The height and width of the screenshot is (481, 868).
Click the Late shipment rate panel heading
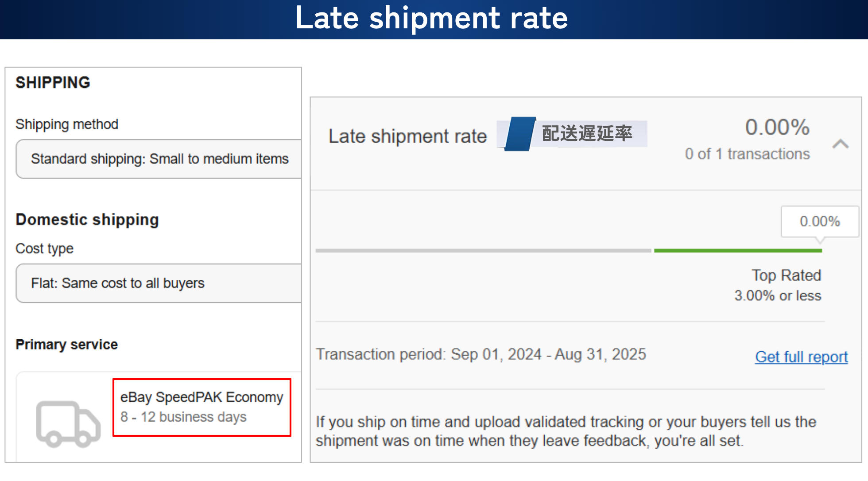point(407,136)
